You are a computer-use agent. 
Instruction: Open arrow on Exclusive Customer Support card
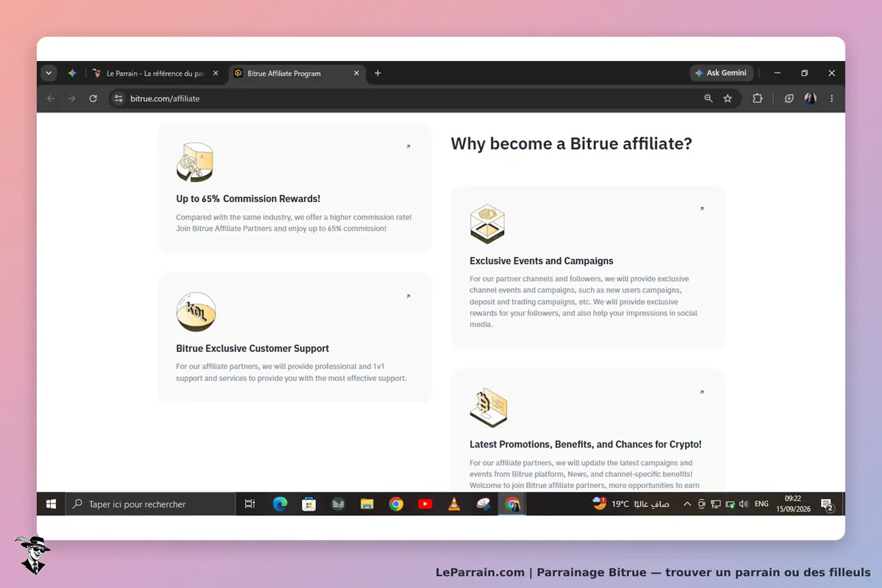click(x=408, y=296)
